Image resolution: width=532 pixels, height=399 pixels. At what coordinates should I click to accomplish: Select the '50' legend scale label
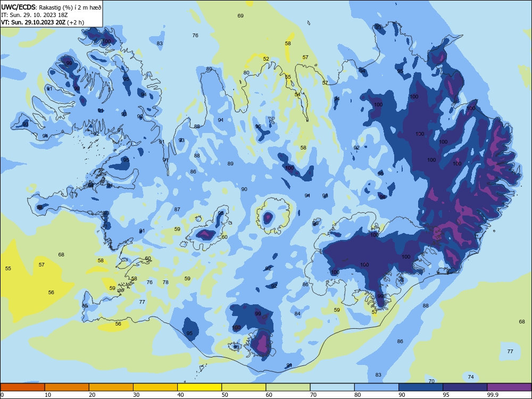click(225, 395)
